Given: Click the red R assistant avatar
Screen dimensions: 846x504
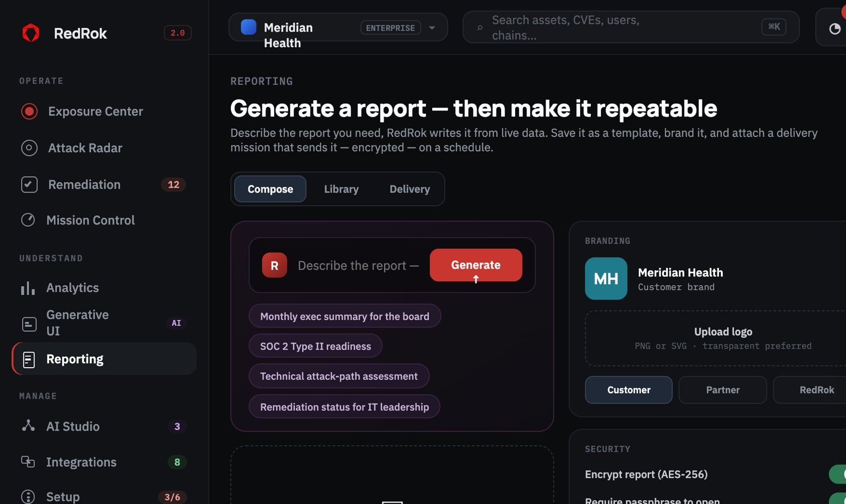Looking at the screenshot, I should coord(275,265).
